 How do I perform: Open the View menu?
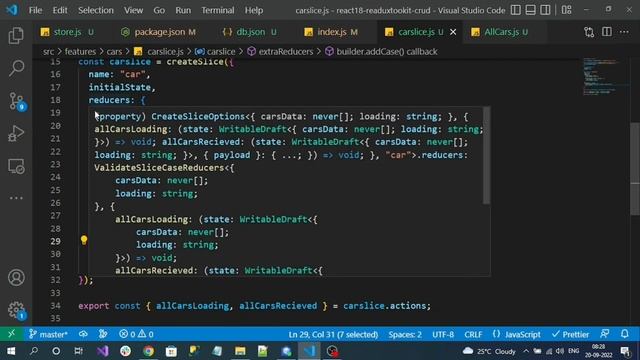133,10
